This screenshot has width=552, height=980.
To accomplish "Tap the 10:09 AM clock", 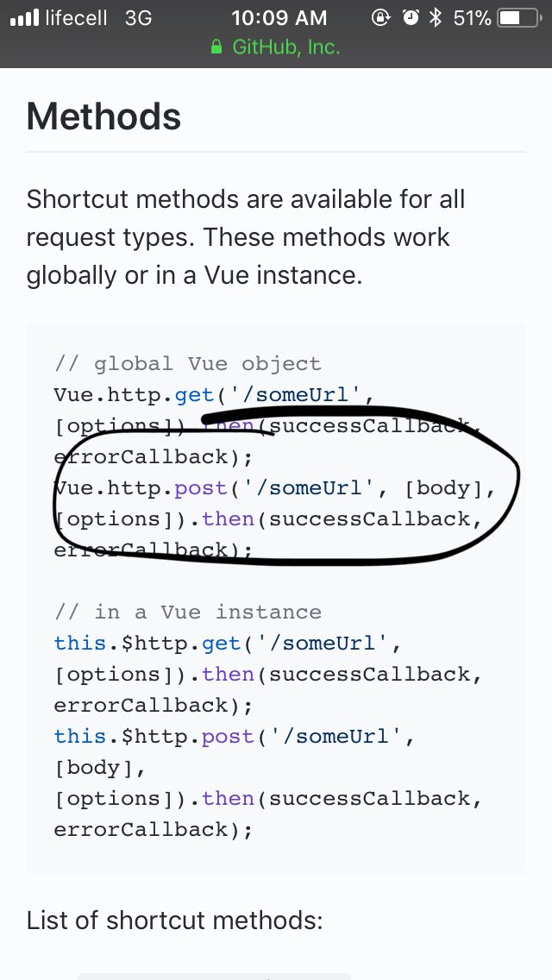I will click(279, 17).
